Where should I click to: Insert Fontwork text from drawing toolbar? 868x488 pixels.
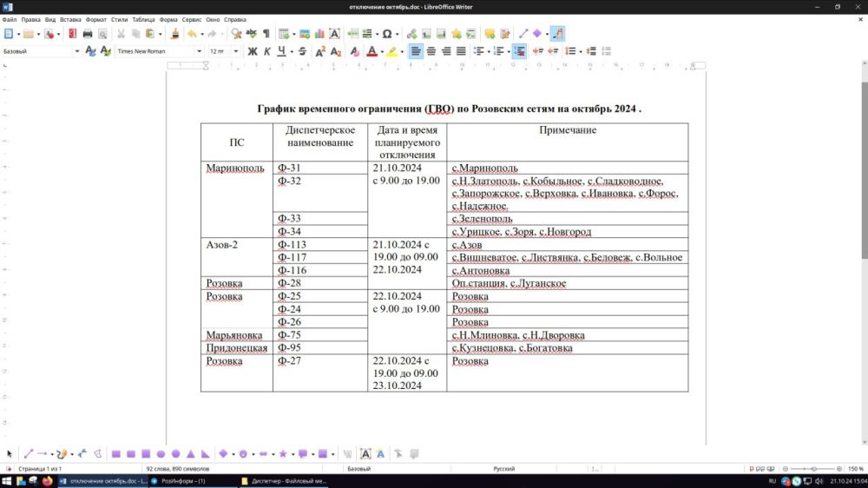point(380,453)
